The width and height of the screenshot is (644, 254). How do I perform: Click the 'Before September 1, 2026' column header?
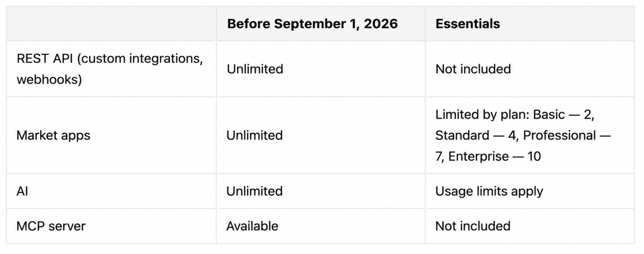(x=312, y=24)
